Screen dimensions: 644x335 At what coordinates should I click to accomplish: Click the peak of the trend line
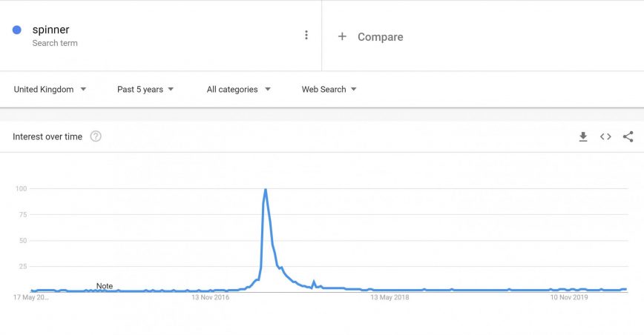[x=265, y=190]
